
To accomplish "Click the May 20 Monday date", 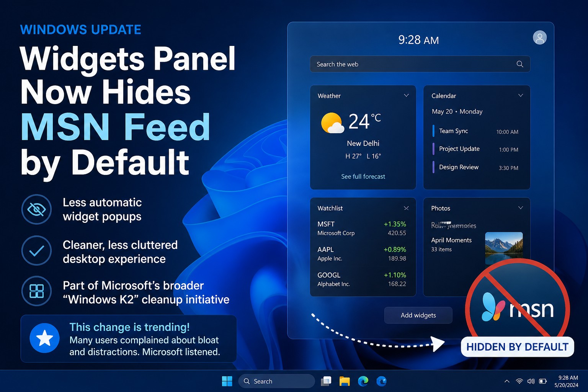I will point(457,111).
